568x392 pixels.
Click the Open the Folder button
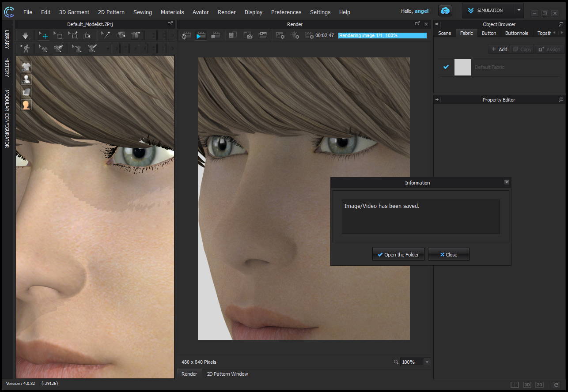(398, 255)
